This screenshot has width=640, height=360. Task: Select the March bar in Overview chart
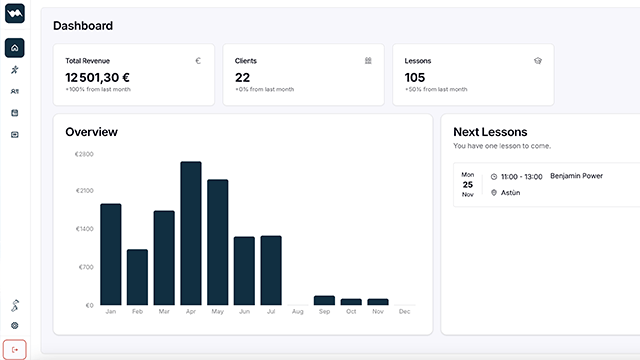(x=164, y=258)
